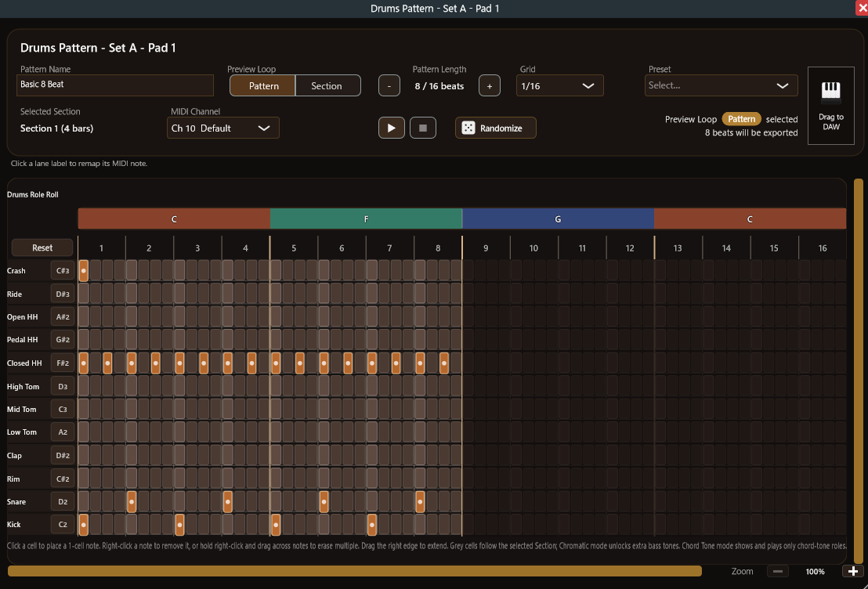The height and width of the screenshot is (589, 868).
Task: Remap Closed HH lane note F#2
Action: tap(63, 363)
